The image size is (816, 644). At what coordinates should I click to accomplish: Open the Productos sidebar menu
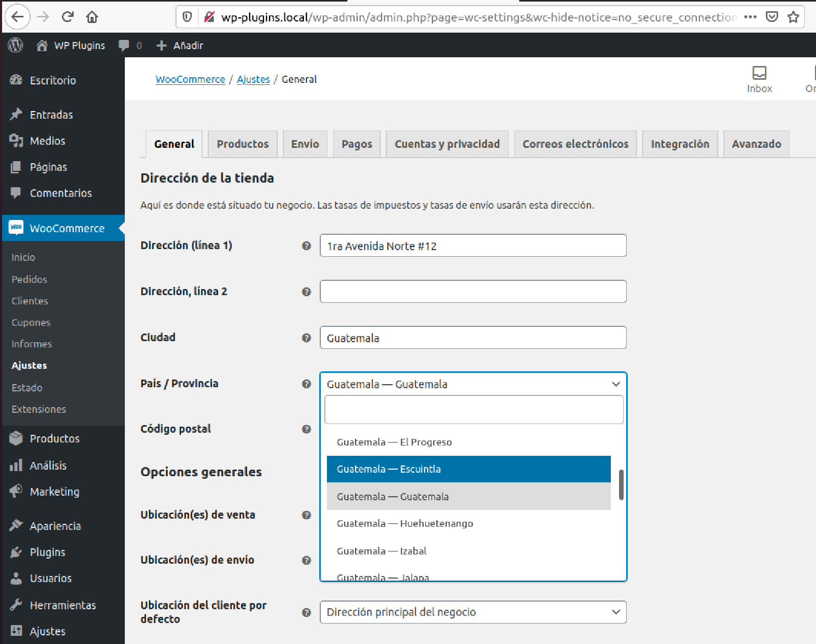click(63, 438)
